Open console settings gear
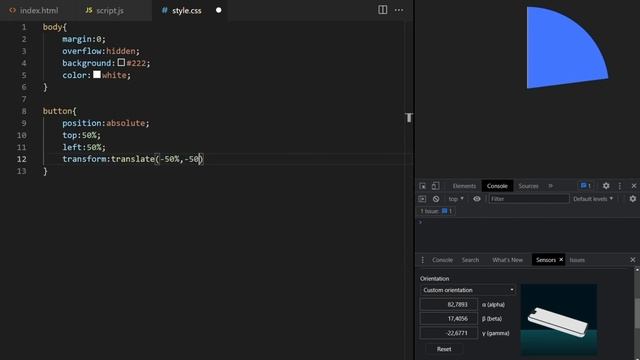This screenshot has height=360, width=640. pos(633,199)
